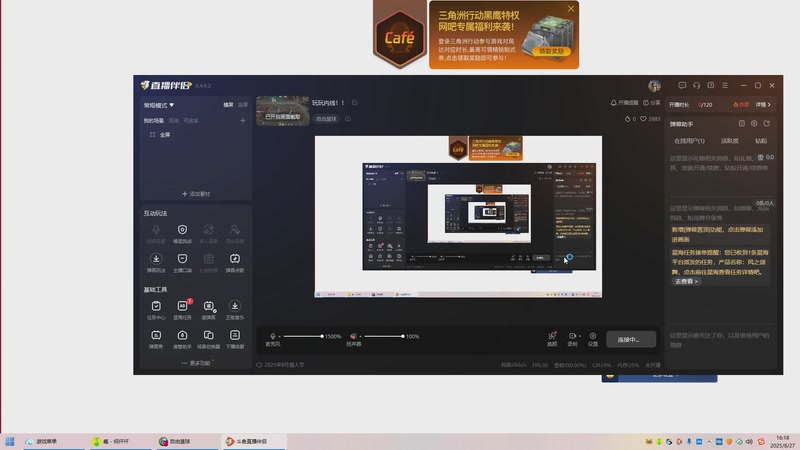
Task: Open the 模式挑战 shield icon
Action: pos(182,230)
